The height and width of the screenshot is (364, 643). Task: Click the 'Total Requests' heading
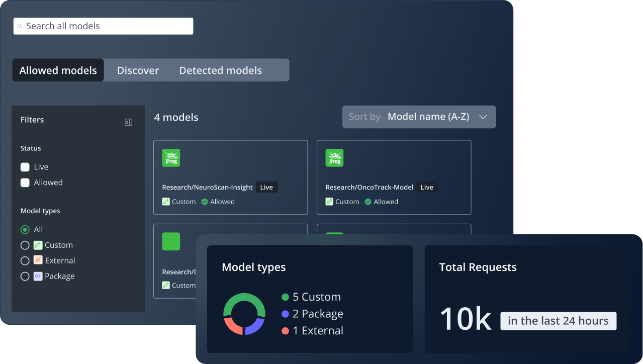click(x=478, y=267)
